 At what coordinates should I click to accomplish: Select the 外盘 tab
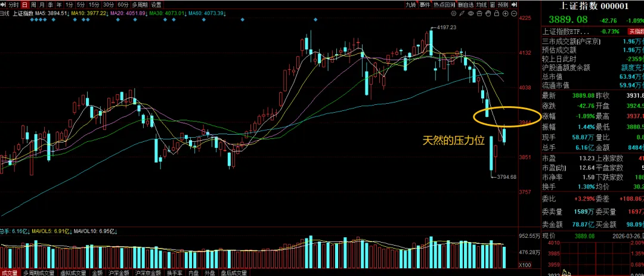[209, 272]
